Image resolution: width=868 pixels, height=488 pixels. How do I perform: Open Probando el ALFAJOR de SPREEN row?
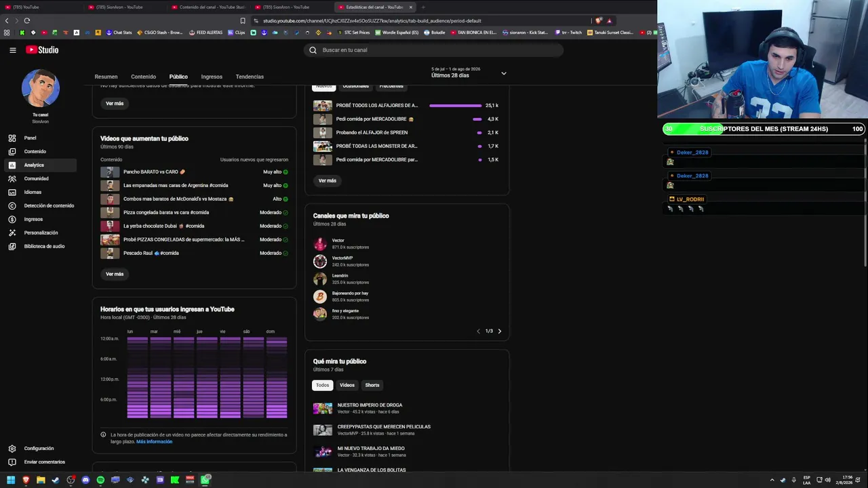(406, 133)
